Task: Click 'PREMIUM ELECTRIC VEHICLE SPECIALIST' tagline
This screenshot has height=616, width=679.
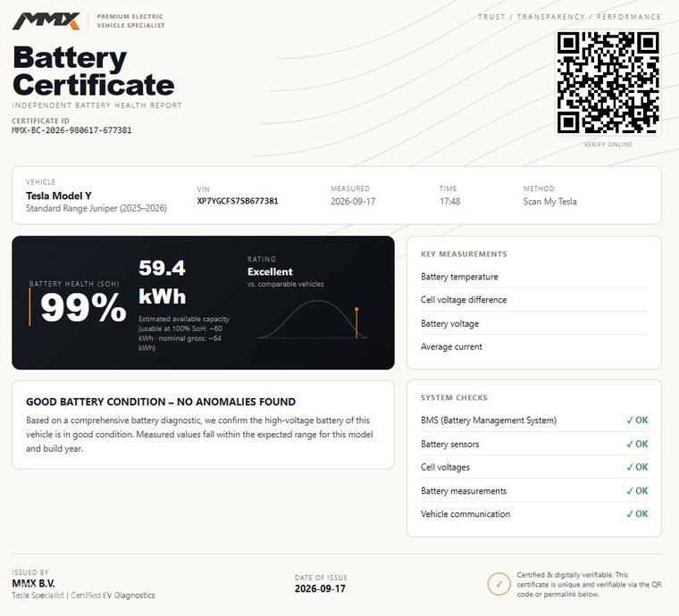Action: [130, 21]
